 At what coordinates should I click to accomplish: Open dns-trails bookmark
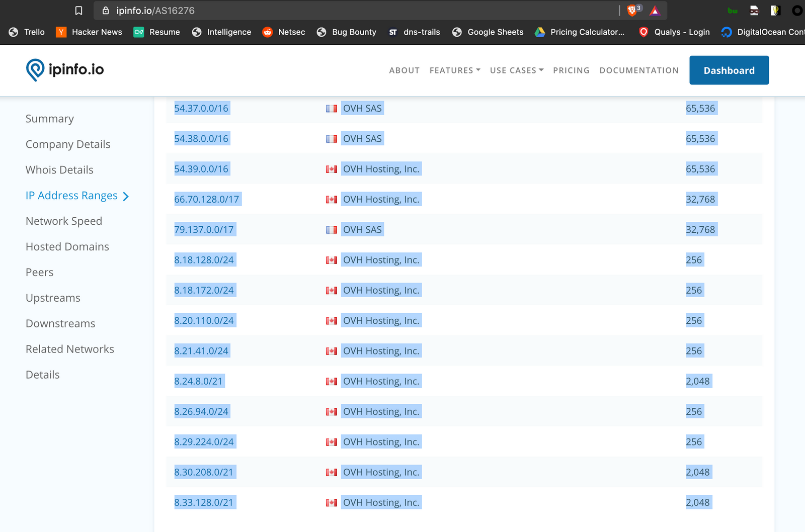(414, 32)
